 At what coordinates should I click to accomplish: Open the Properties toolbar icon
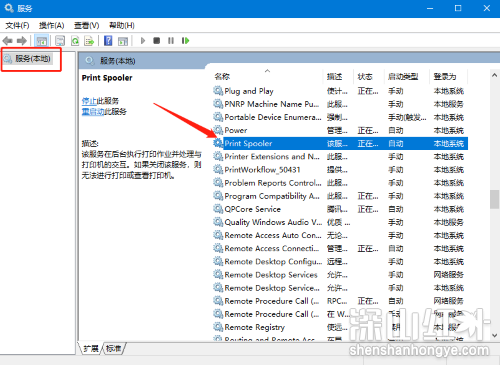point(60,41)
